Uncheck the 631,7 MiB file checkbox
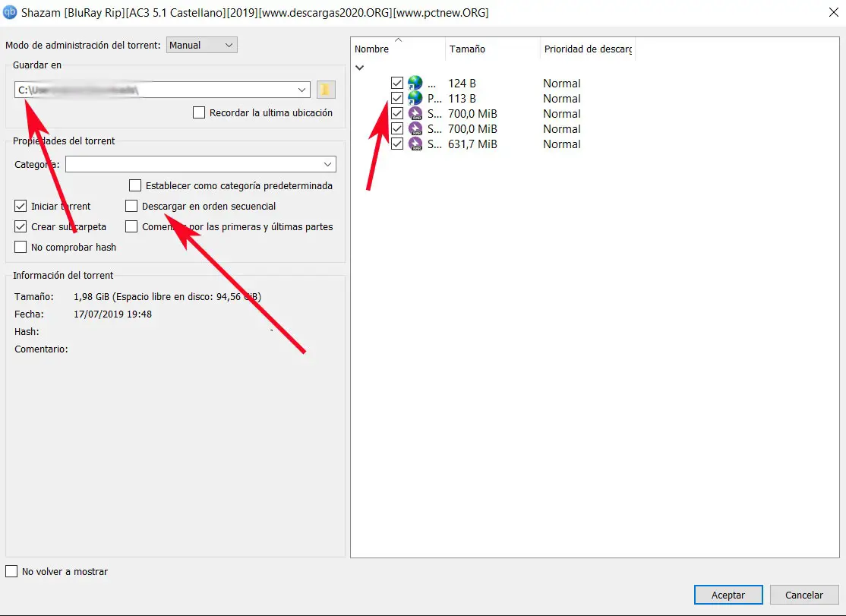846x616 pixels. (x=397, y=144)
